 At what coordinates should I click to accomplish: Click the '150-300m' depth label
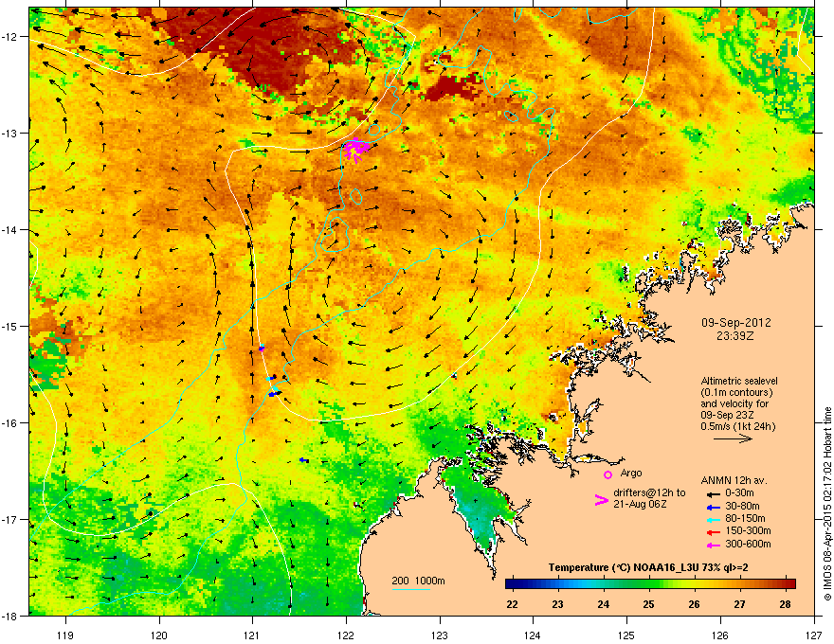coord(748,530)
